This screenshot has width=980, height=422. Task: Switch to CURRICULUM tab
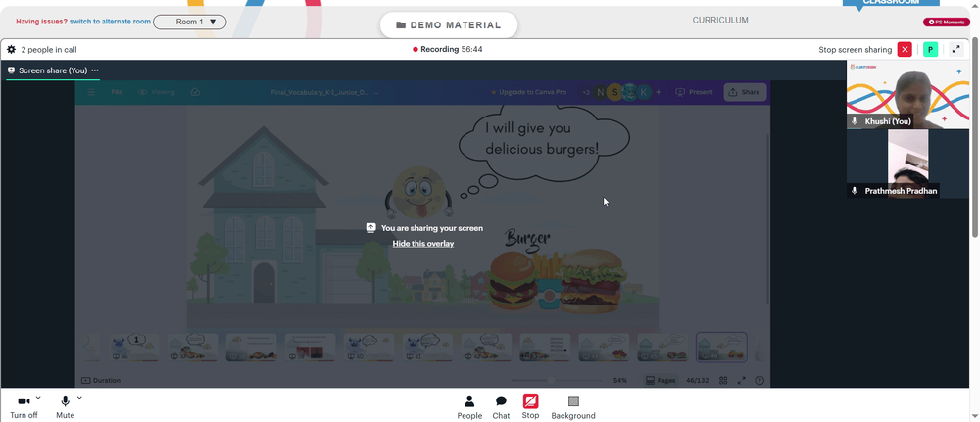point(720,20)
